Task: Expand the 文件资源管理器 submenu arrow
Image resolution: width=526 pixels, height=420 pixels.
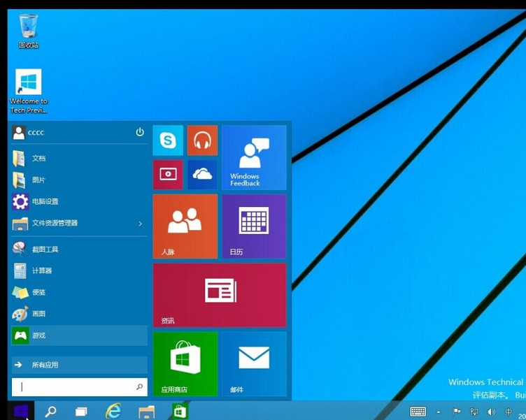Action: (x=140, y=224)
